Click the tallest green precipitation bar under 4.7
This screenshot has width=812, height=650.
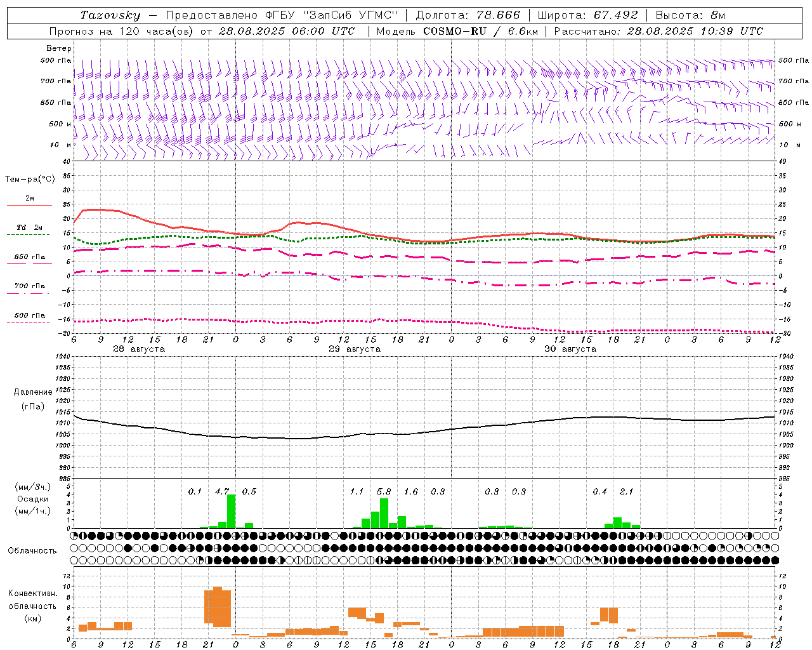pyautogui.click(x=232, y=512)
